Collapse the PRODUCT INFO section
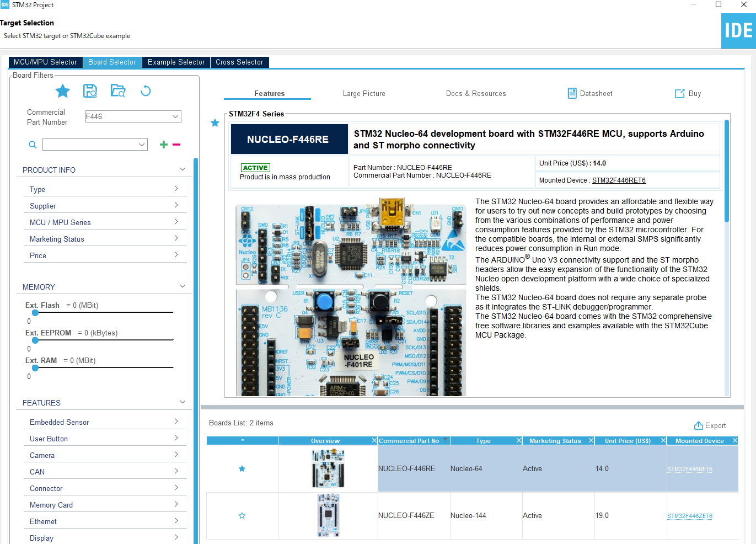 point(183,169)
